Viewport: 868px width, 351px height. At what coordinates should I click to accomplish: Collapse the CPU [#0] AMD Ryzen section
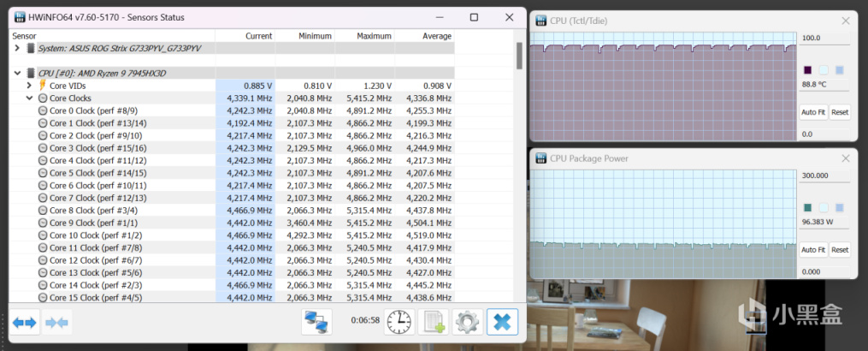pos(18,73)
